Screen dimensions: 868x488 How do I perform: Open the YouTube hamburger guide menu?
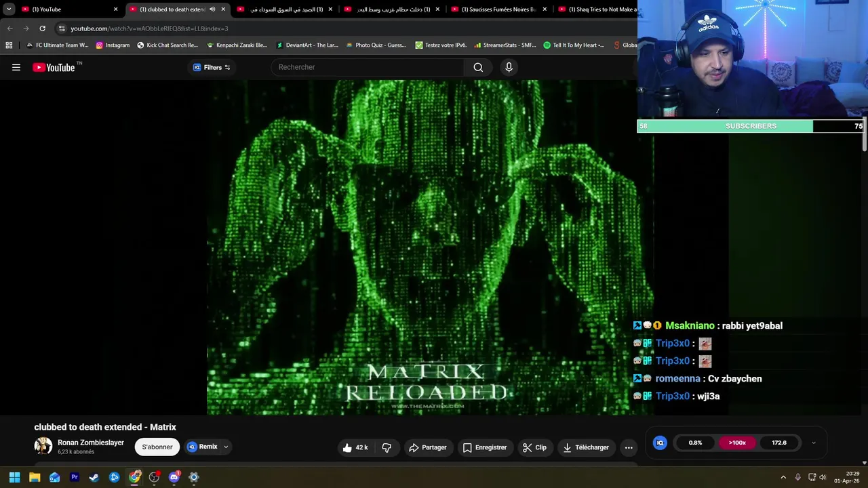click(x=16, y=67)
